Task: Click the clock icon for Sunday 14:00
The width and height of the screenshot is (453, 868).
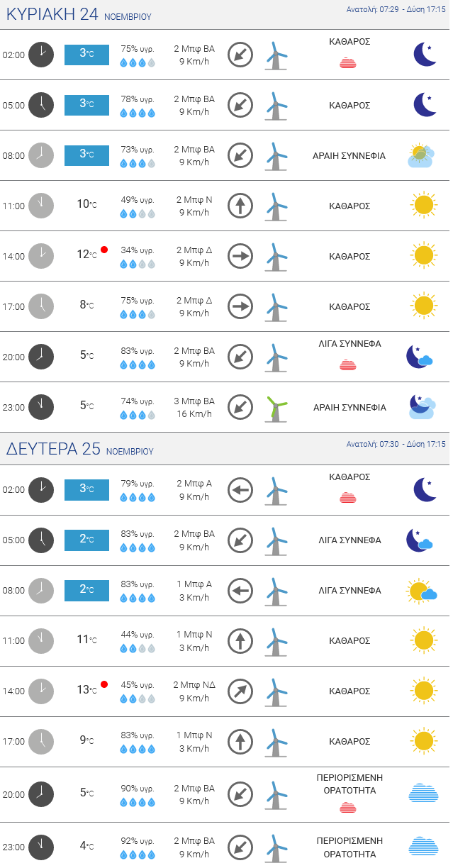Action: (x=41, y=256)
